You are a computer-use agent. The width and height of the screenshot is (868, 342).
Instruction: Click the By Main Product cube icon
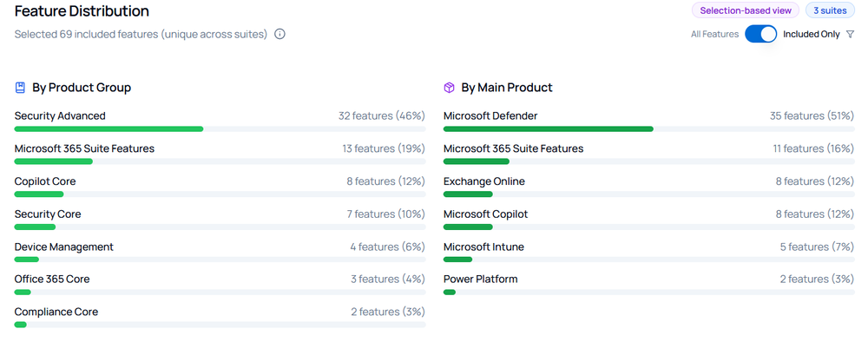pyautogui.click(x=449, y=88)
